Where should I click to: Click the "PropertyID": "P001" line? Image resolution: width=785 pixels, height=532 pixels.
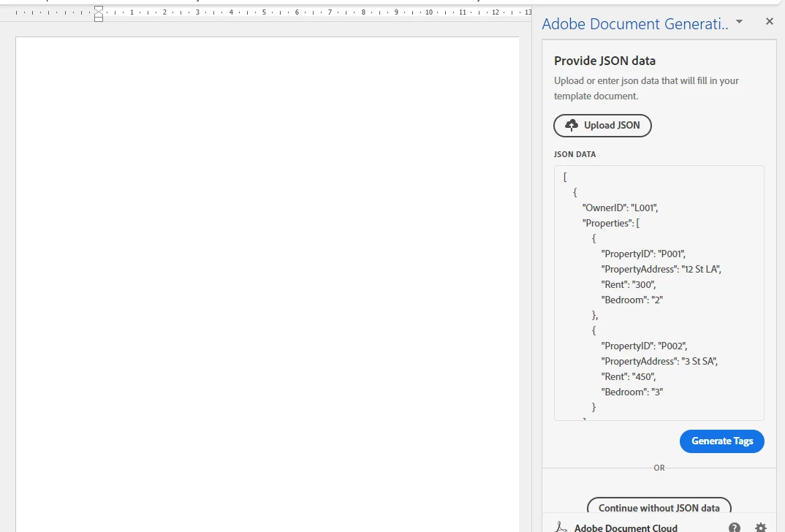pyautogui.click(x=643, y=254)
